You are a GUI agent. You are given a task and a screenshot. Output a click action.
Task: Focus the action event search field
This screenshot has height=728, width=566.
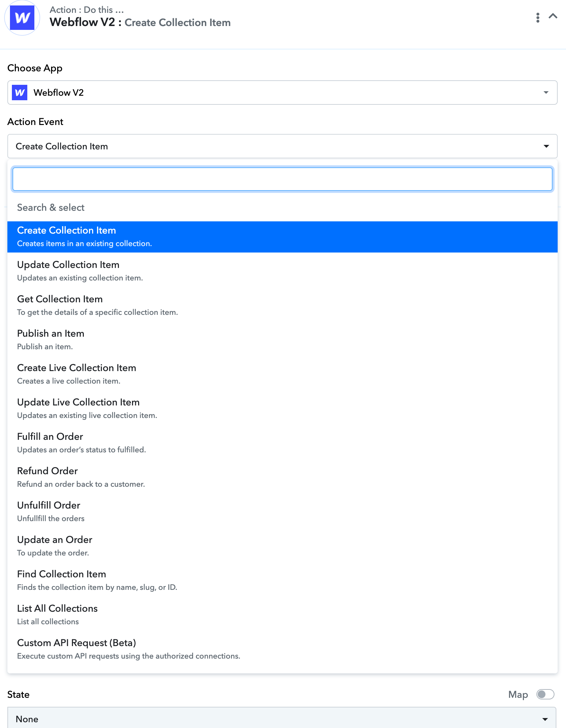click(x=282, y=179)
